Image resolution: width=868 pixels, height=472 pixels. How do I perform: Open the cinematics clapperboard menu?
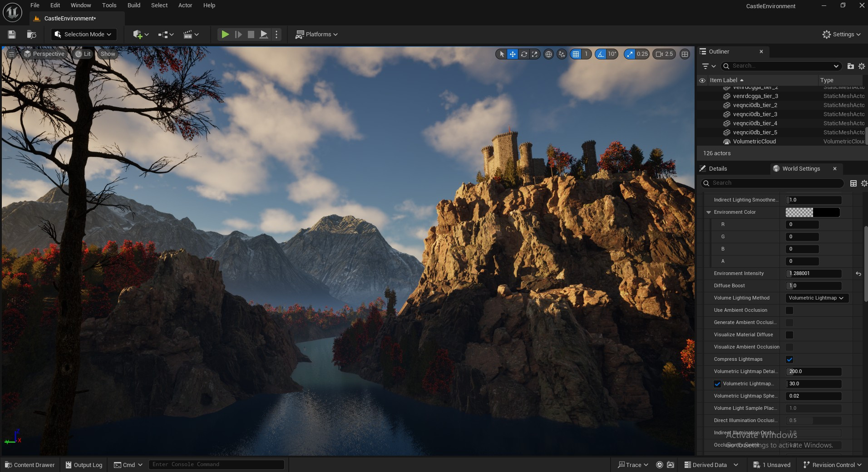pos(191,34)
